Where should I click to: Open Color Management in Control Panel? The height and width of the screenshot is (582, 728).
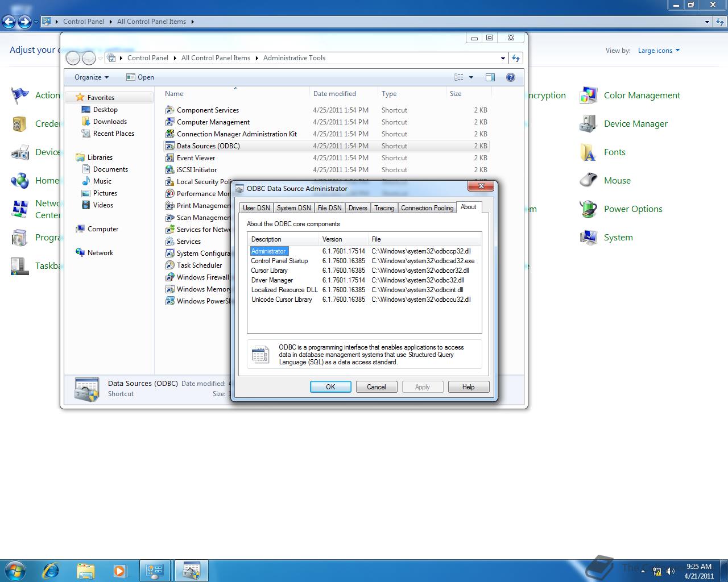point(642,95)
